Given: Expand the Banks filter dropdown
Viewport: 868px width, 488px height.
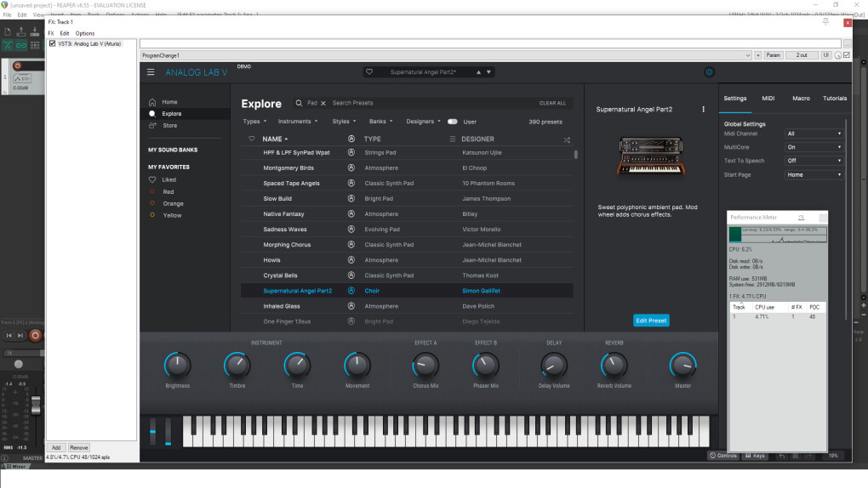Looking at the screenshot, I should pyautogui.click(x=381, y=122).
